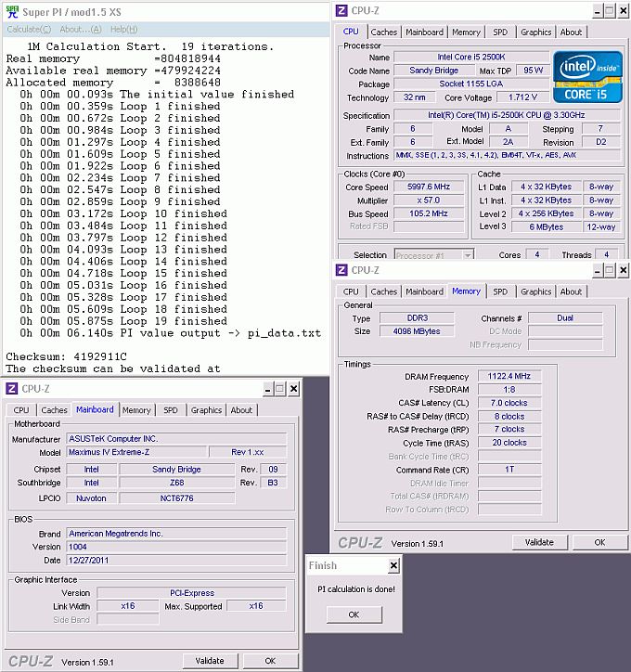Image resolution: width=631 pixels, height=672 pixels.
Task: Switch to SPD tab in Memory CPU-Z window
Action: 500,291
